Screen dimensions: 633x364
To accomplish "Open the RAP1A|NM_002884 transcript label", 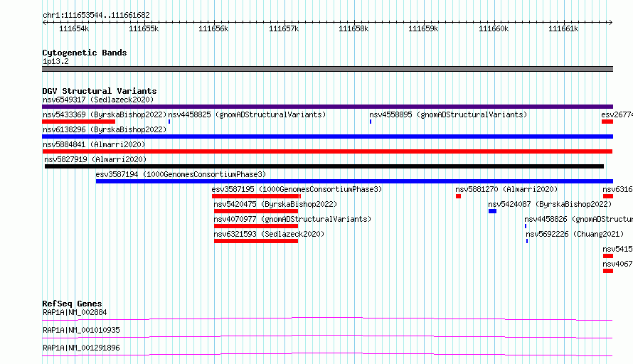I will [x=75, y=312].
